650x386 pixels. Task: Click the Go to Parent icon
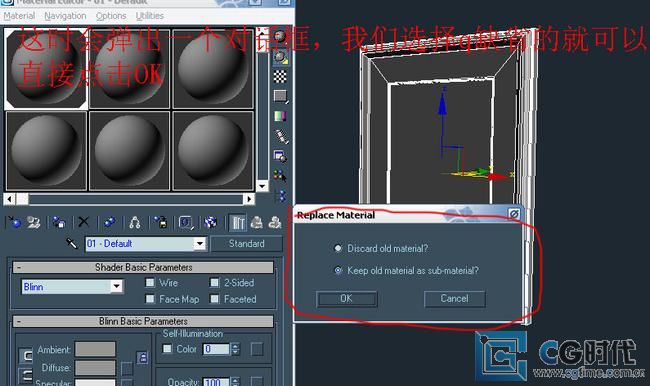coord(257,223)
